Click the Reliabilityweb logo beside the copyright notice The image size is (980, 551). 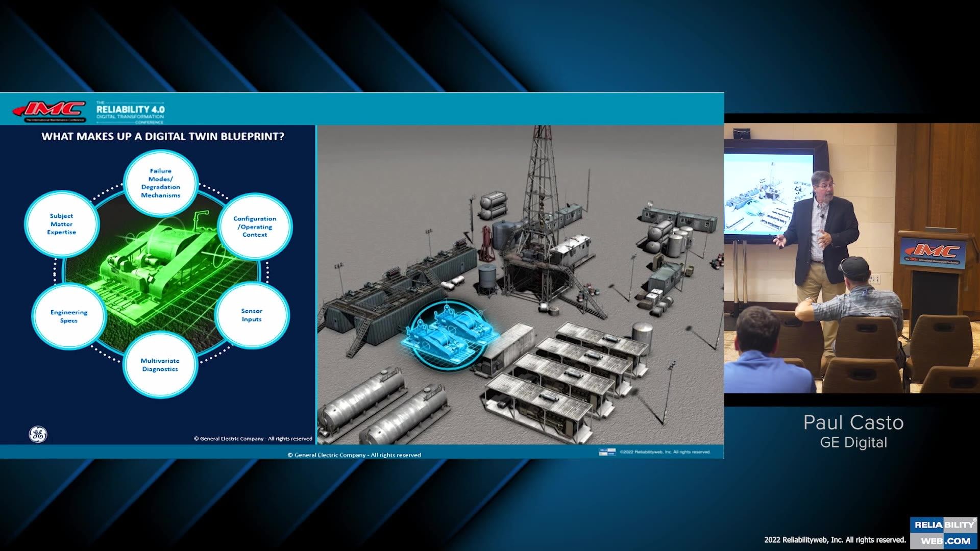point(608,452)
